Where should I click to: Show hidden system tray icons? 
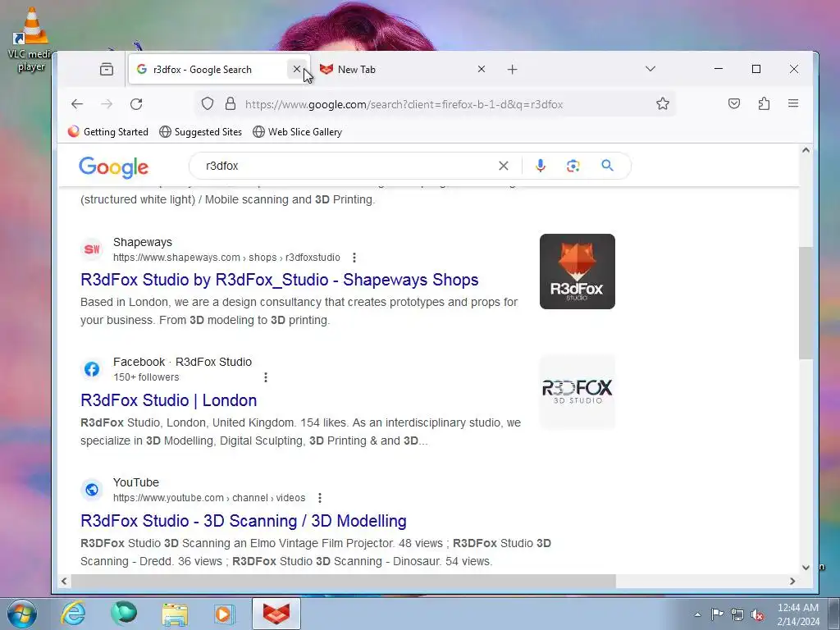697,614
